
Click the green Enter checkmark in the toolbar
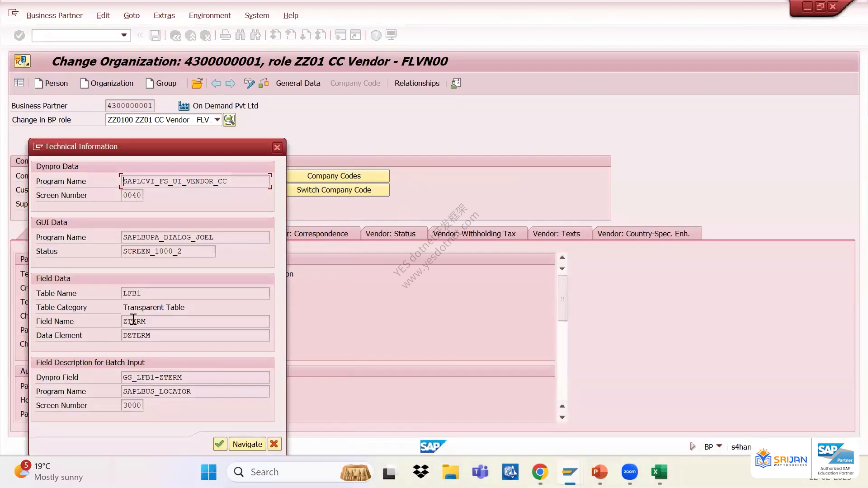(19, 35)
